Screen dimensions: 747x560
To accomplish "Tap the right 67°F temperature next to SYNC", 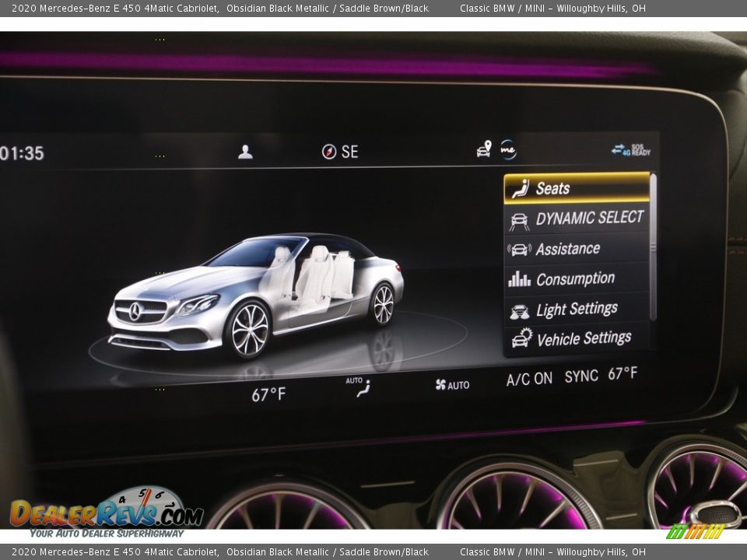I will click(x=622, y=374).
